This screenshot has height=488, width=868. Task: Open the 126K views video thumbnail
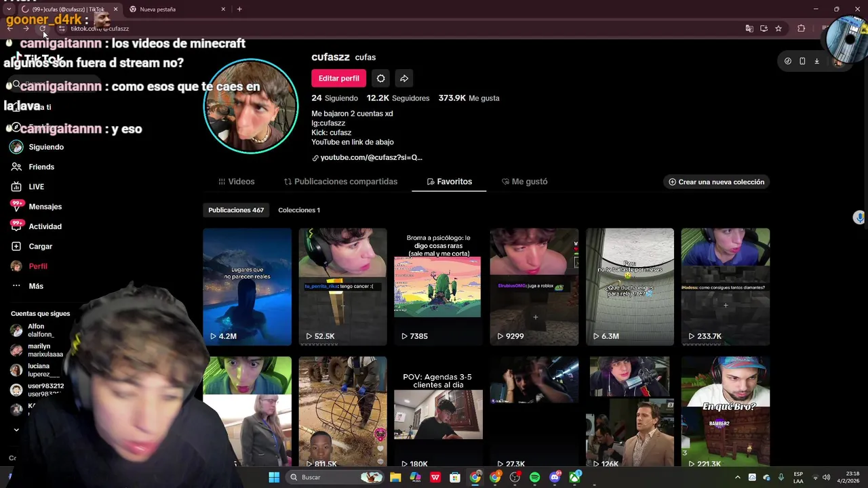click(630, 411)
